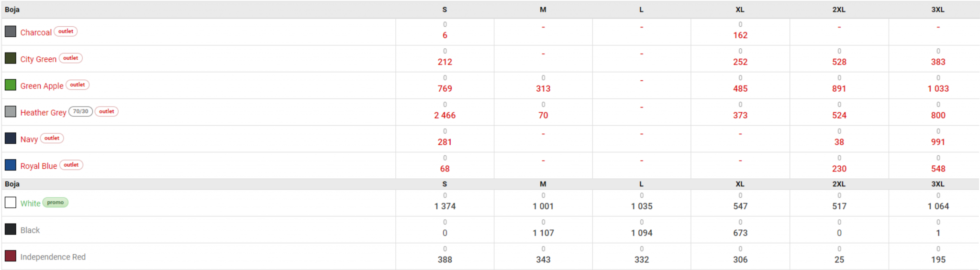The image size is (980, 270).
Task: Click White 3XL stock quantity 1 064
Action: [938, 206]
